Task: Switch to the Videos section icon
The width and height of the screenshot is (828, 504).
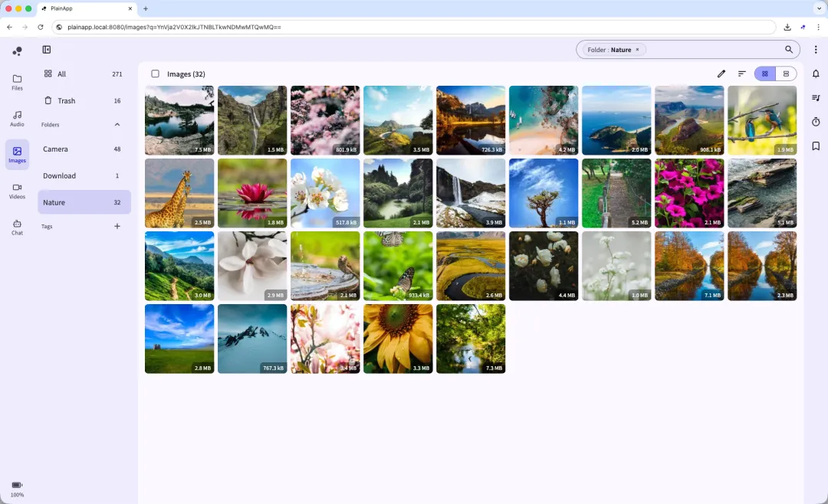Action: pyautogui.click(x=17, y=188)
